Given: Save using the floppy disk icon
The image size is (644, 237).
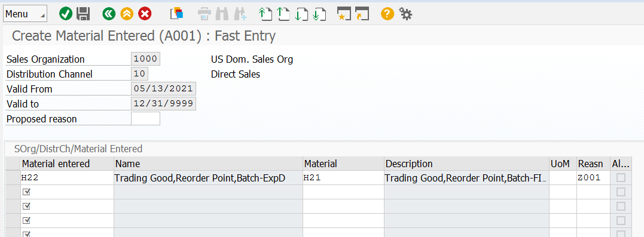Looking at the screenshot, I should 83,14.
